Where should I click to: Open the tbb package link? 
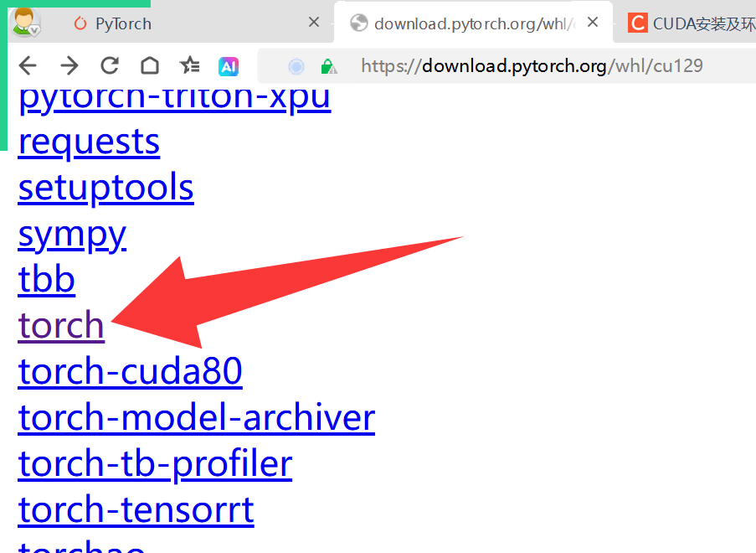click(x=46, y=279)
